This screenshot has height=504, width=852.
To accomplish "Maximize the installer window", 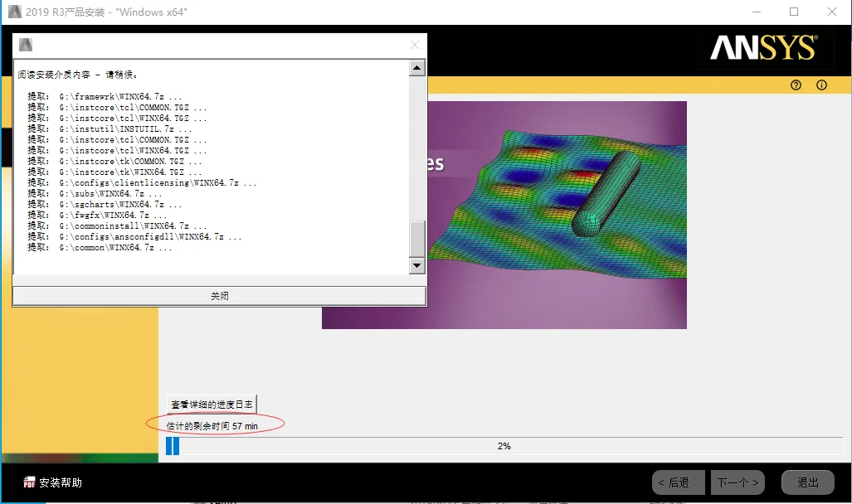I will point(794,12).
